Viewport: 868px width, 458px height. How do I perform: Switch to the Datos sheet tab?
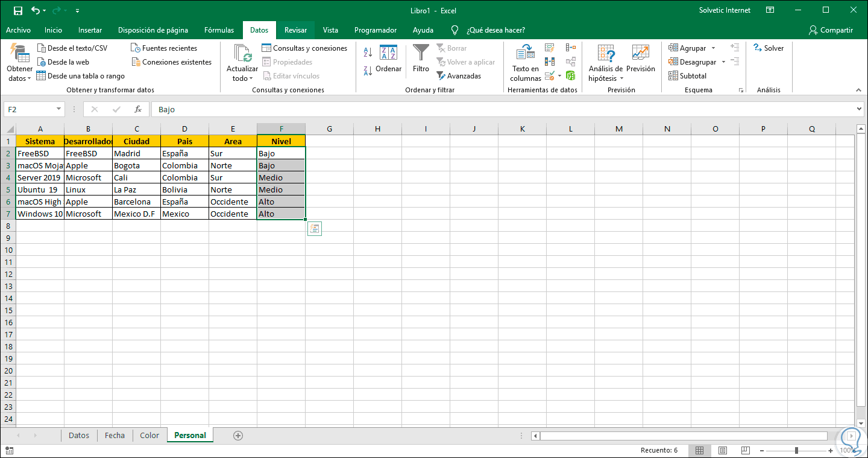click(x=79, y=435)
